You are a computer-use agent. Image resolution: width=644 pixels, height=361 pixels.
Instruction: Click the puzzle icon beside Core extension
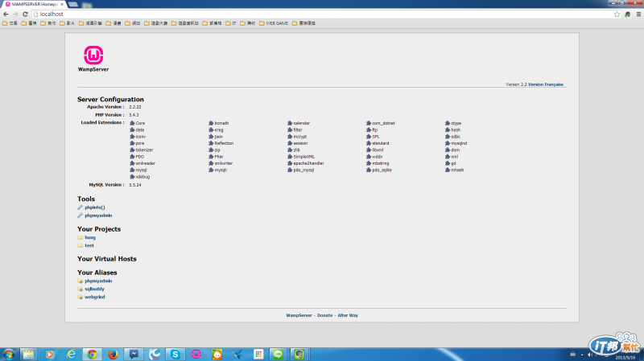point(132,123)
